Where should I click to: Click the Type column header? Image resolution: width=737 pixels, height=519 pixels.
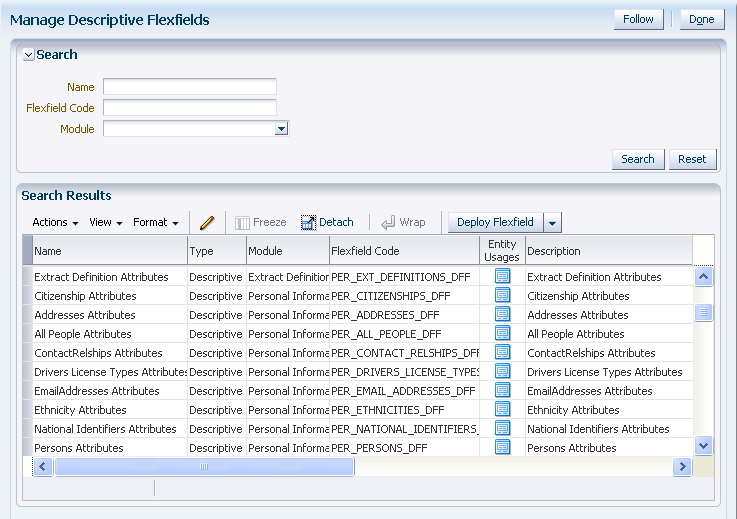[x=217, y=251]
